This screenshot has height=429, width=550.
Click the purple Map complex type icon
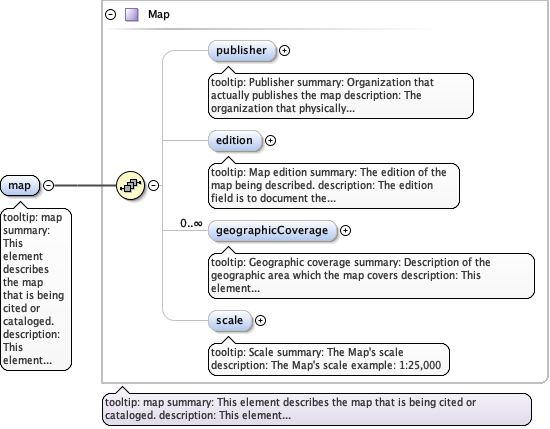132,15
